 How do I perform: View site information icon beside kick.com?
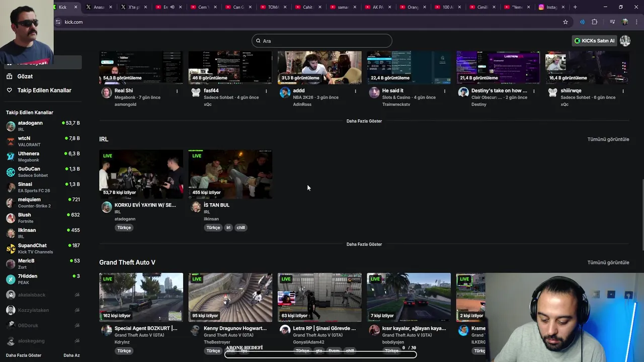click(58, 22)
